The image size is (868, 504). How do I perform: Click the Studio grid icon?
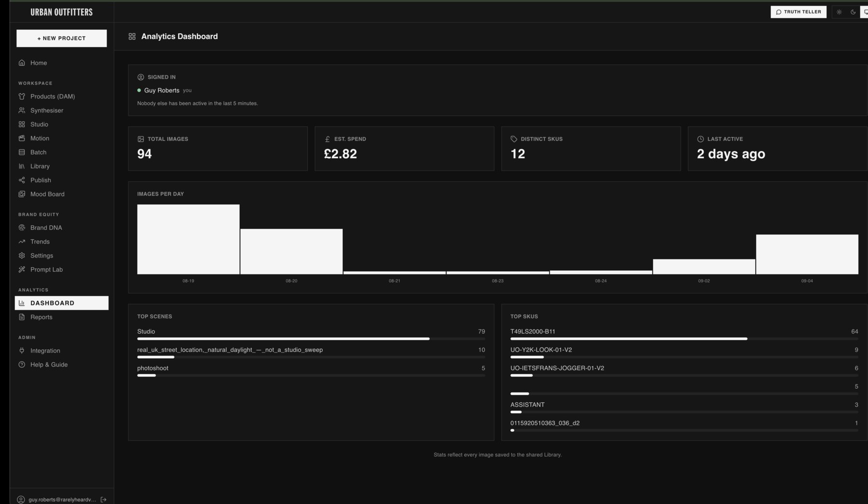[x=22, y=124]
